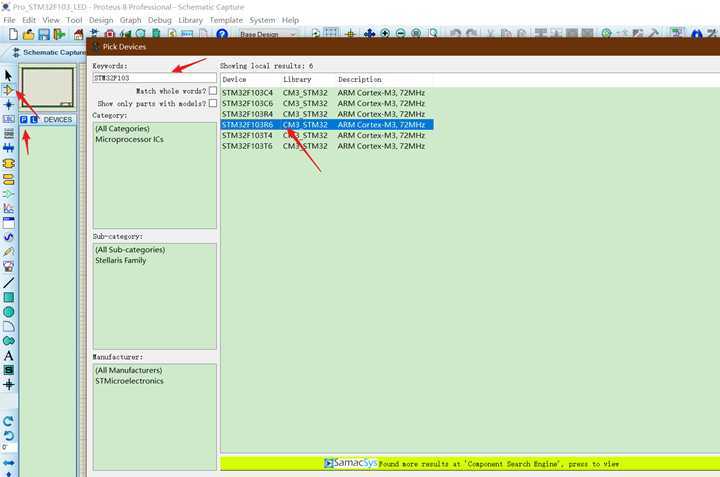Open the Template menu
Viewport: 720px width, 477px height.
pyautogui.click(x=226, y=20)
